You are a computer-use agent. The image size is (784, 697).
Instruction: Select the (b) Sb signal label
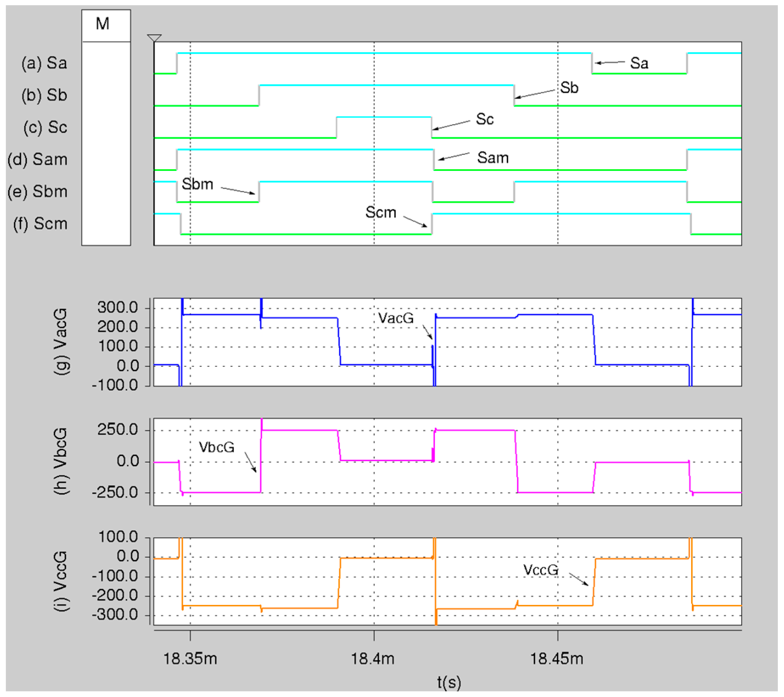tap(44, 95)
